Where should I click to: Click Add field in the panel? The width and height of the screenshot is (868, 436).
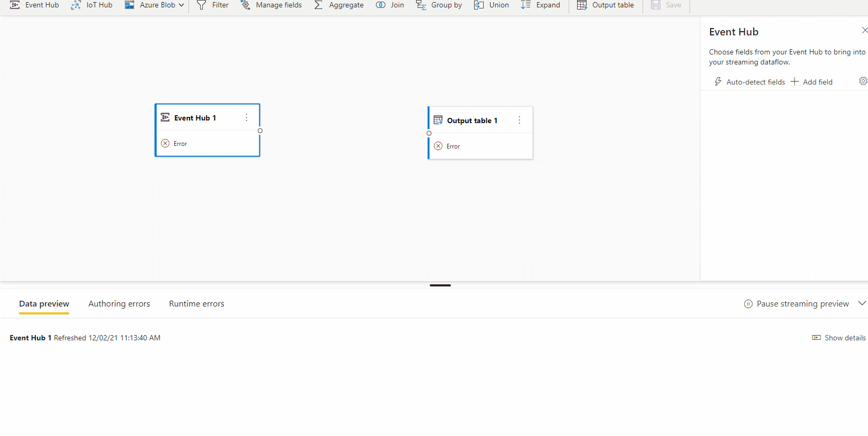[x=812, y=82]
